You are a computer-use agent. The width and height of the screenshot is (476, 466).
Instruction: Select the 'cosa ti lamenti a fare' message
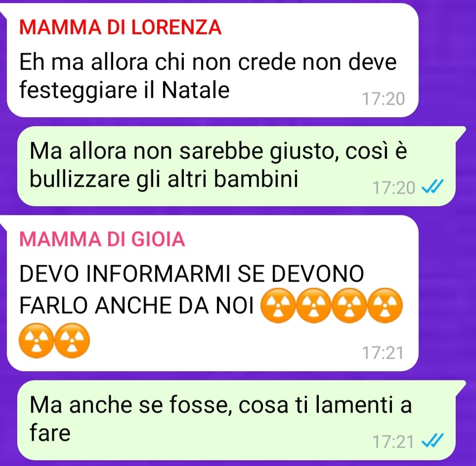[x=236, y=420]
